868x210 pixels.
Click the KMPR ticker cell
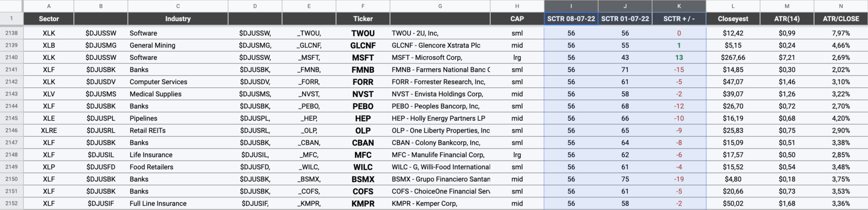[363, 203]
